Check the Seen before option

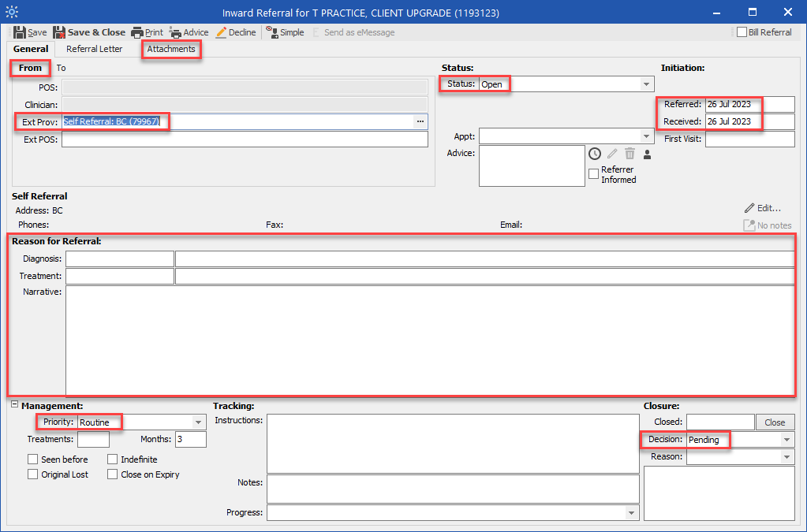(33, 459)
